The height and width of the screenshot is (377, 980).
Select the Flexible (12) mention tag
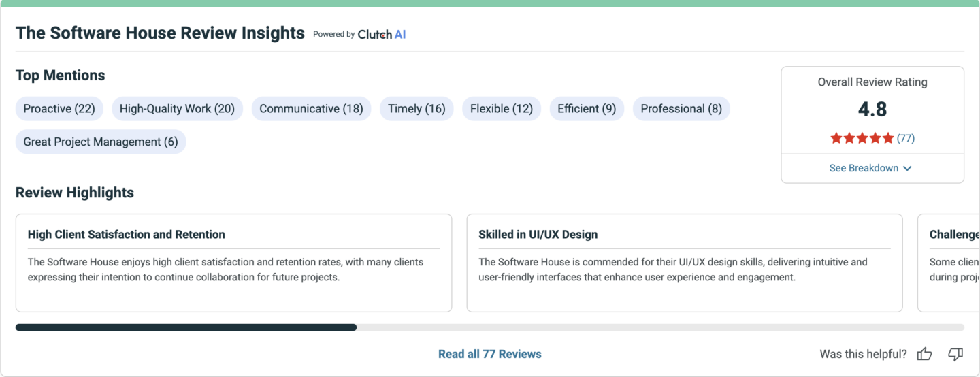pyautogui.click(x=502, y=109)
